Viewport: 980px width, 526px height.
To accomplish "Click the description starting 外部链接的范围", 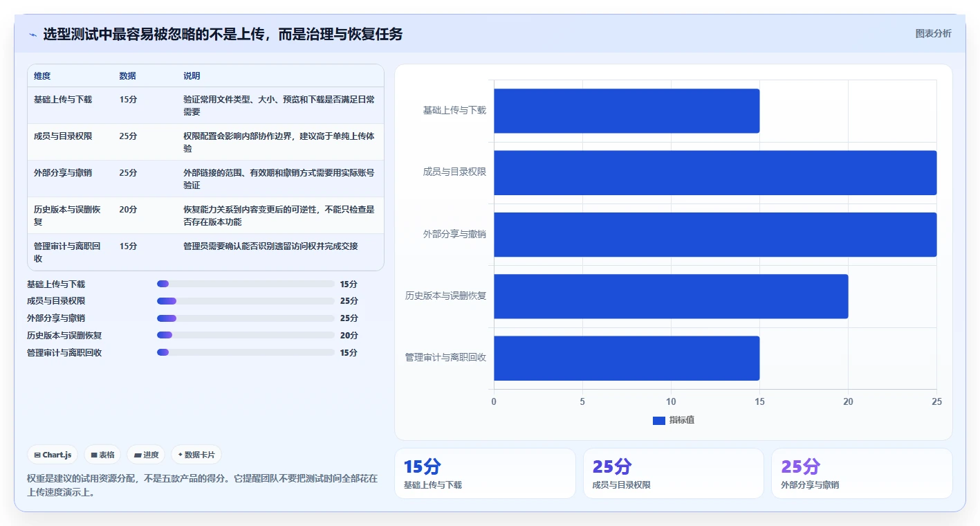I will pos(279,179).
